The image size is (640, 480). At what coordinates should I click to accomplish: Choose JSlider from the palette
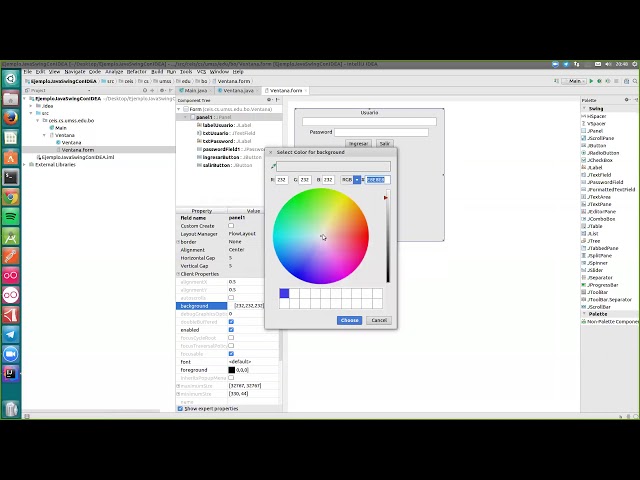(x=592, y=270)
